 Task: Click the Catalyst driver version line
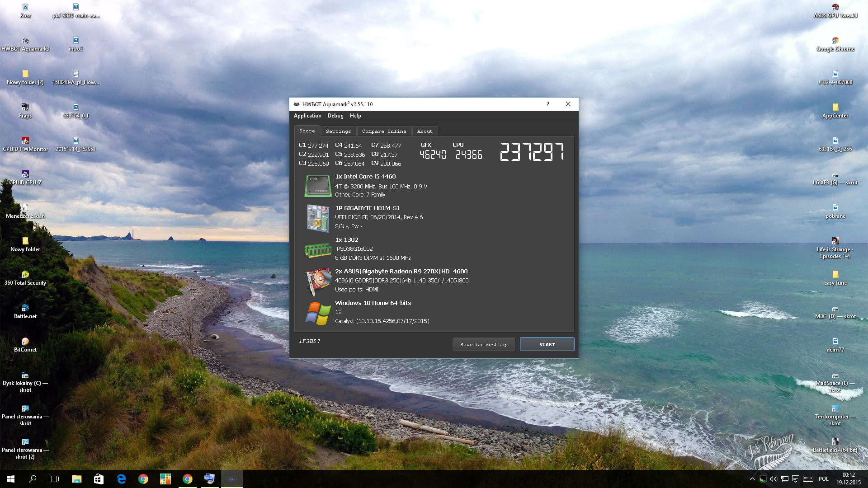click(382, 321)
